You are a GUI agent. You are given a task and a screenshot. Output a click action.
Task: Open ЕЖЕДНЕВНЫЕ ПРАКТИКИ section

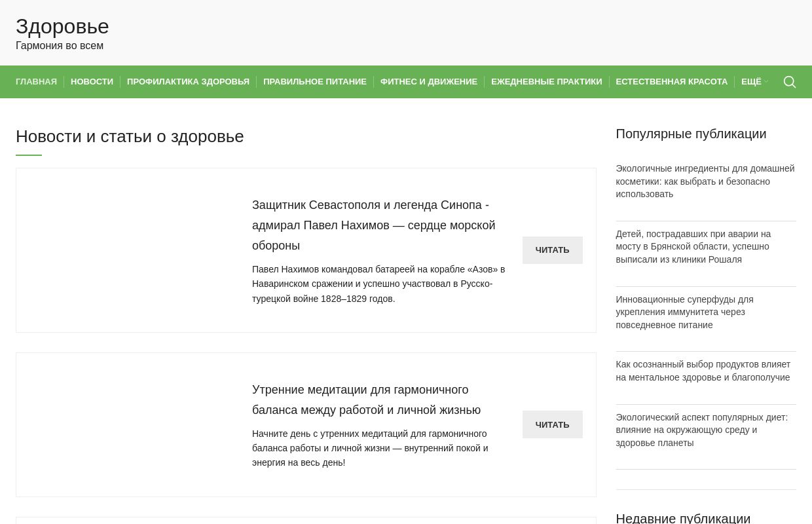(x=546, y=82)
